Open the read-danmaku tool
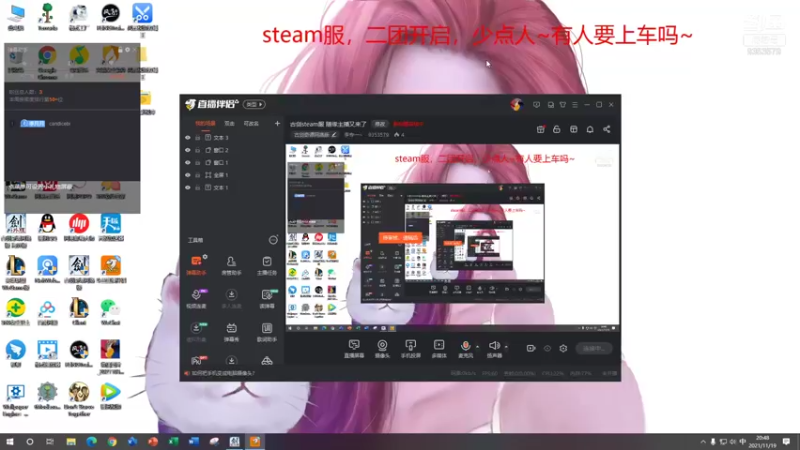The width and height of the screenshot is (800, 450). pyautogui.click(x=266, y=299)
